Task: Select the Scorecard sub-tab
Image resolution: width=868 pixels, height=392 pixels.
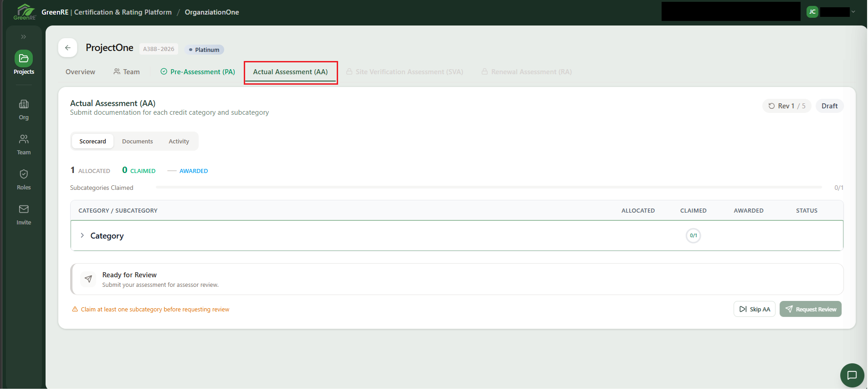Action: tap(92, 142)
